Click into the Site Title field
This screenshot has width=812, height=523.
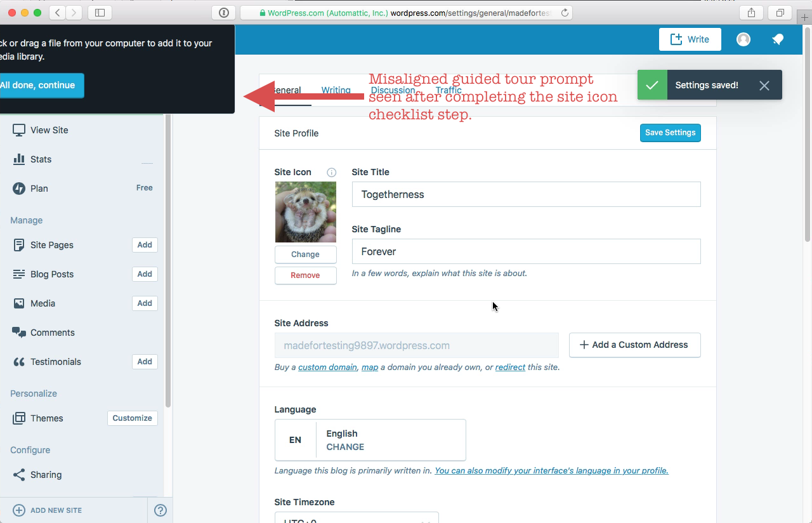pos(527,194)
